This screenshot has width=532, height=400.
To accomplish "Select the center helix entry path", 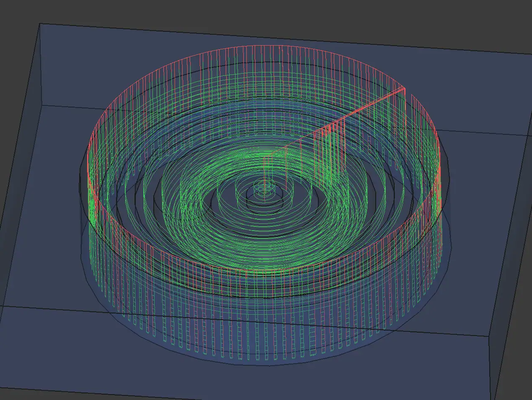I will click(x=265, y=176).
